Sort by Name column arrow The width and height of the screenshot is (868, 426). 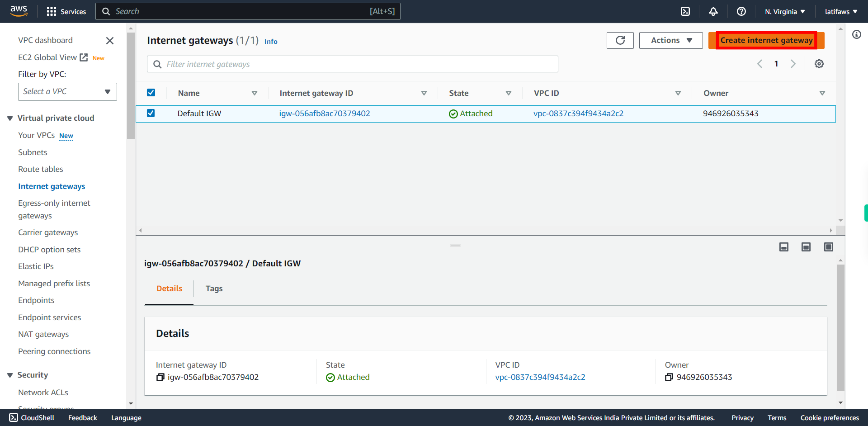pos(255,93)
